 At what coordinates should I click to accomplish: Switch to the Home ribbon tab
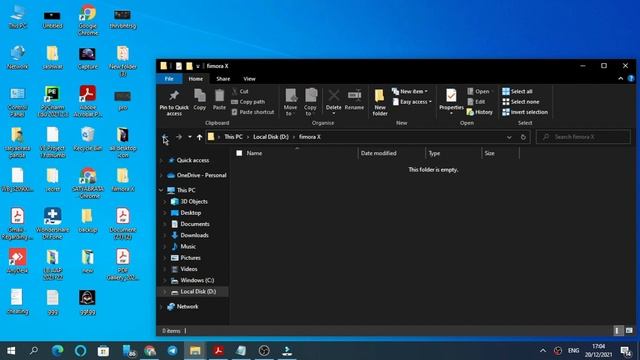click(x=196, y=79)
